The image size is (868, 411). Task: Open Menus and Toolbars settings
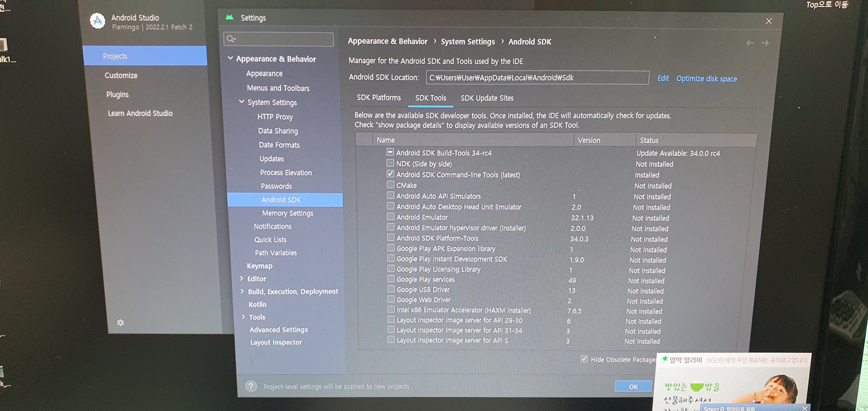[278, 88]
